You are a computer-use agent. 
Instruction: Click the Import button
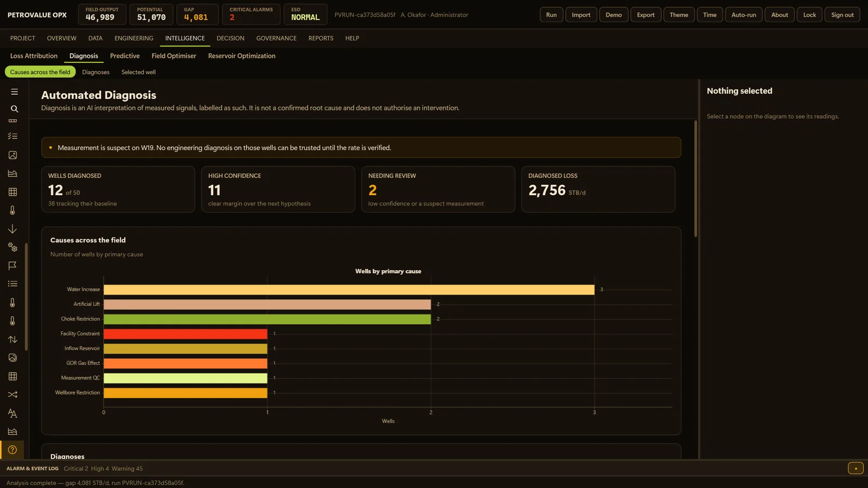(581, 15)
